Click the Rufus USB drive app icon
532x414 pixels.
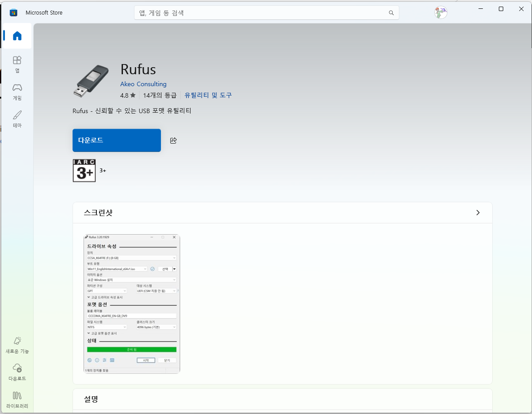pyautogui.click(x=91, y=81)
